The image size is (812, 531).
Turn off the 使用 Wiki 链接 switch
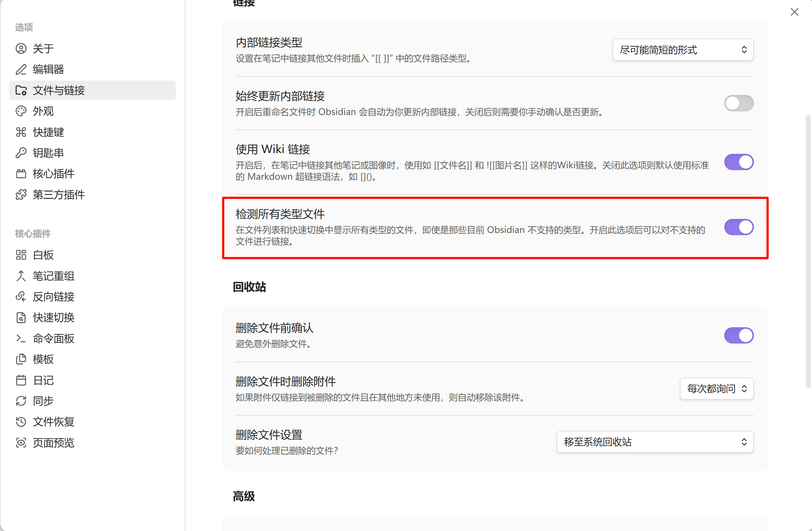pyautogui.click(x=738, y=162)
